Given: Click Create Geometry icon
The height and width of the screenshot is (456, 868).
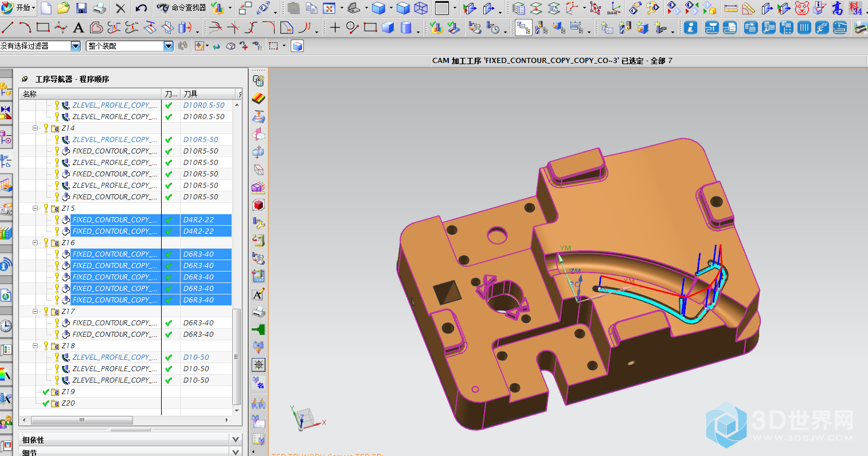Looking at the screenshot, I should click(643, 27).
